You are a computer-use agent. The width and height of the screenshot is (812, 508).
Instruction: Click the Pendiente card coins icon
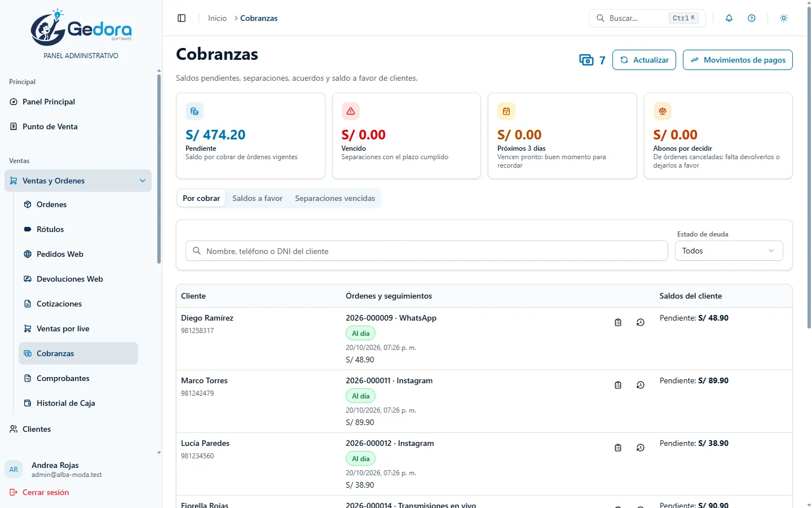click(x=195, y=111)
